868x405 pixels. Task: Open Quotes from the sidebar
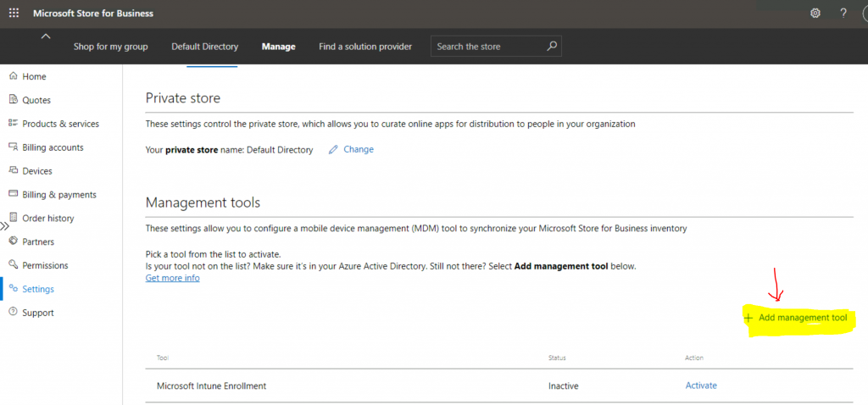point(36,100)
